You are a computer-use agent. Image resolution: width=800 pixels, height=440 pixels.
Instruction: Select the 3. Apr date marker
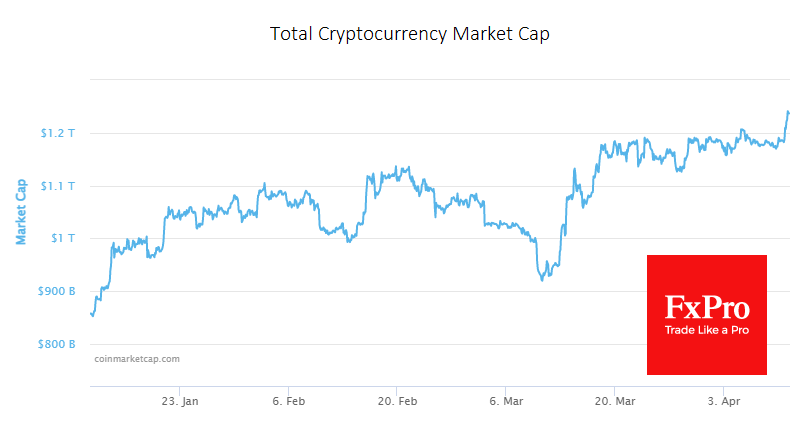pos(723,401)
